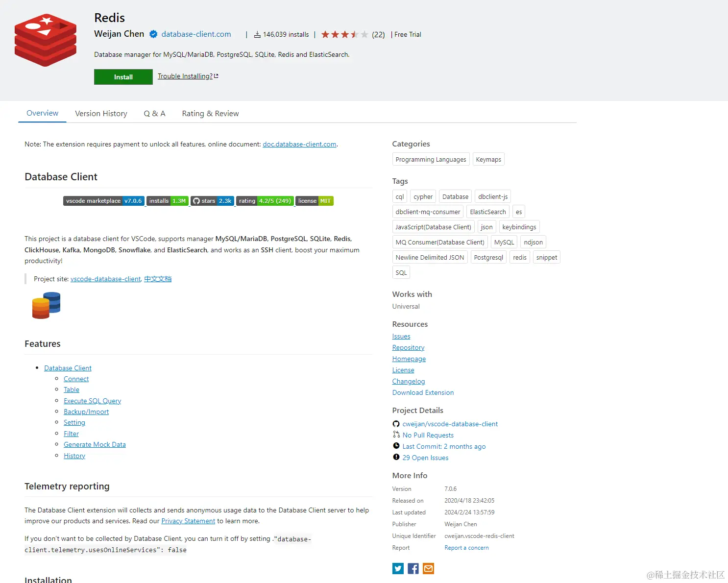Image resolution: width=728 pixels, height=583 pixels.
Task: Open the Privacy Statement link
Action: click(188, 521)
